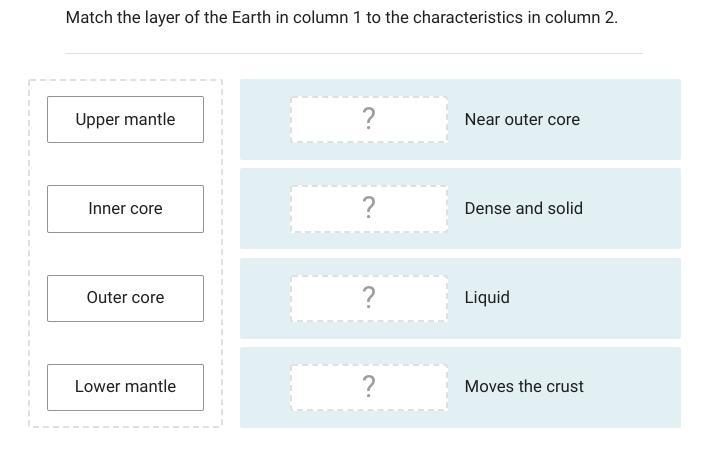Click the Moves the crust label

524,386
